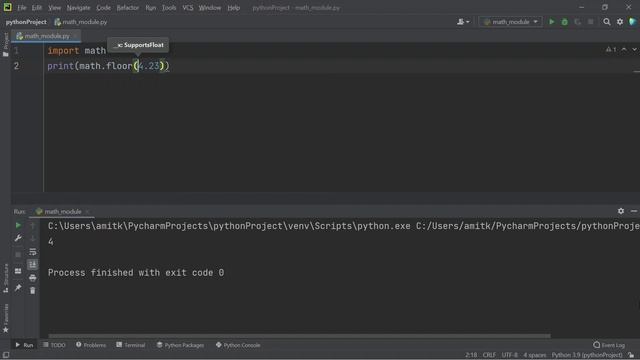Screen dimensions: 640x360
Task: Open the Edit menu
Action: coord(37,8)
